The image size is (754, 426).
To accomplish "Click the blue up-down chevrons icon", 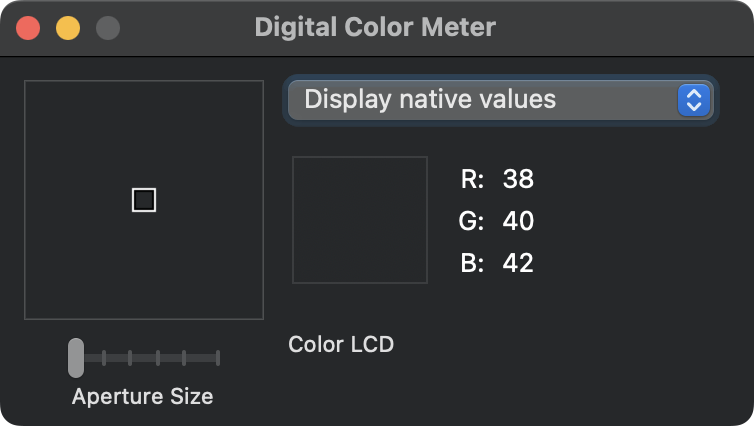I will [x=693, y=100].
